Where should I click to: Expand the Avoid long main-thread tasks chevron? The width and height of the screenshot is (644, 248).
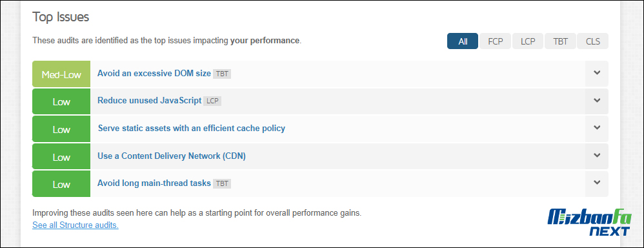coord(597,183)
